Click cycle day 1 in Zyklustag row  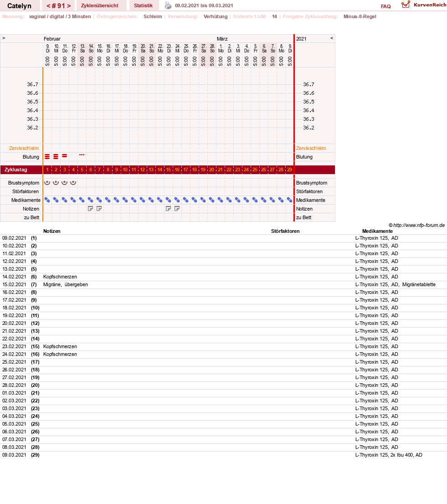tap(47, 170)
